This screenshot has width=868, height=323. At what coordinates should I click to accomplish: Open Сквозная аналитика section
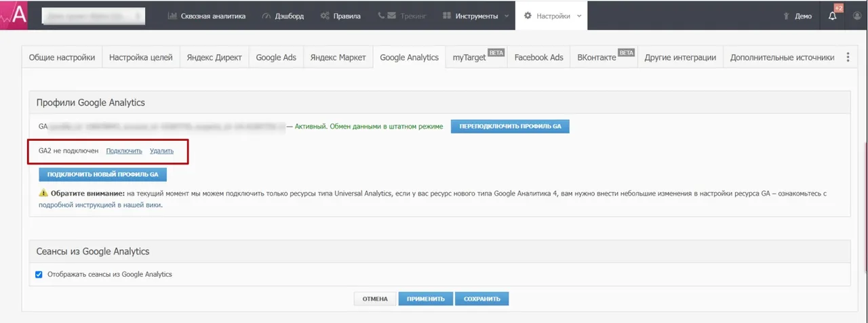(x=206, y=16)
